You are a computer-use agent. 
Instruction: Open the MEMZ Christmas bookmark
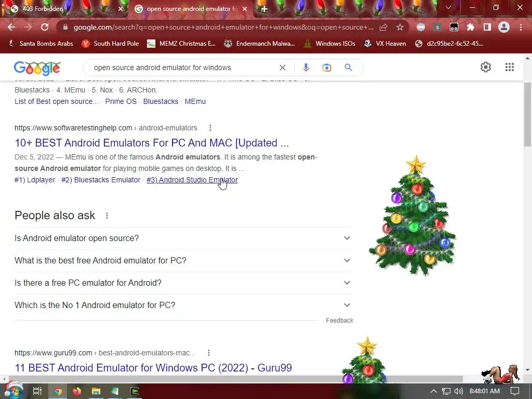pos(181,44)
